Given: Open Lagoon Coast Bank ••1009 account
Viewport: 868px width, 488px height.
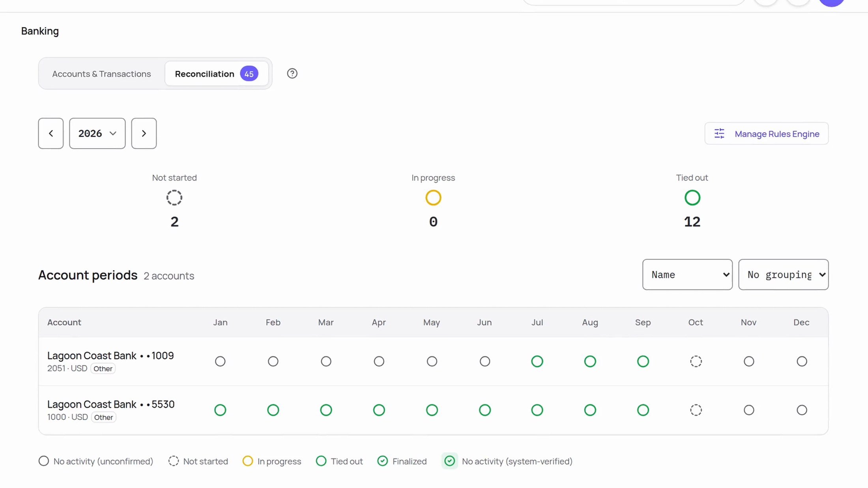Looking at the screenshot, I should coord(110,356).
